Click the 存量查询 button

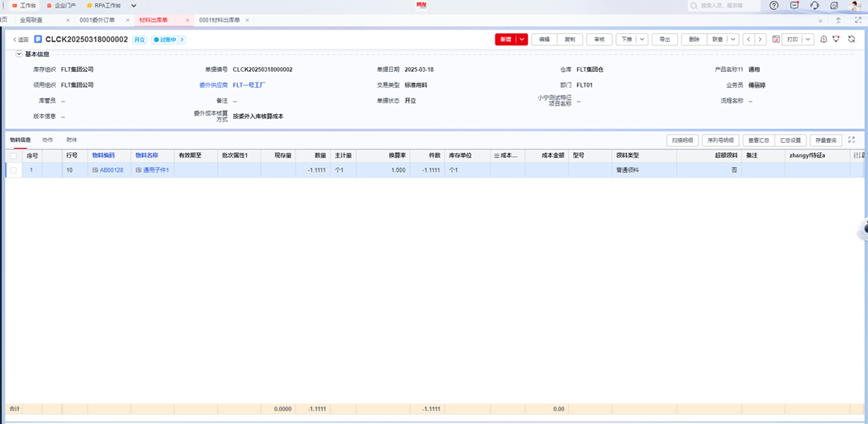[826, 141]
